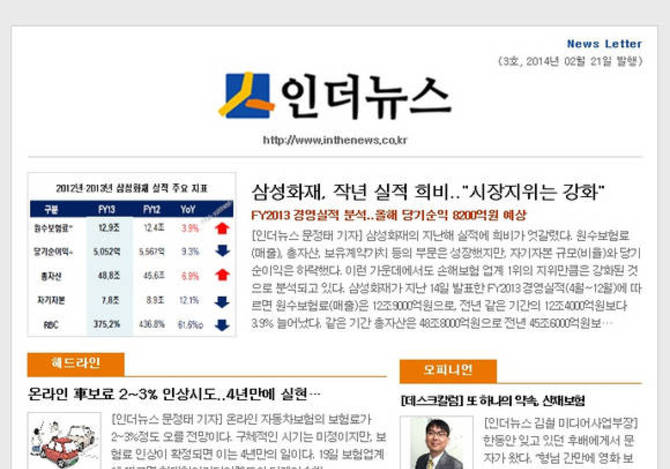Select the 헤드라인 section tab
The height and width of the screenshot is (469, 670).
tap(76, 364)
